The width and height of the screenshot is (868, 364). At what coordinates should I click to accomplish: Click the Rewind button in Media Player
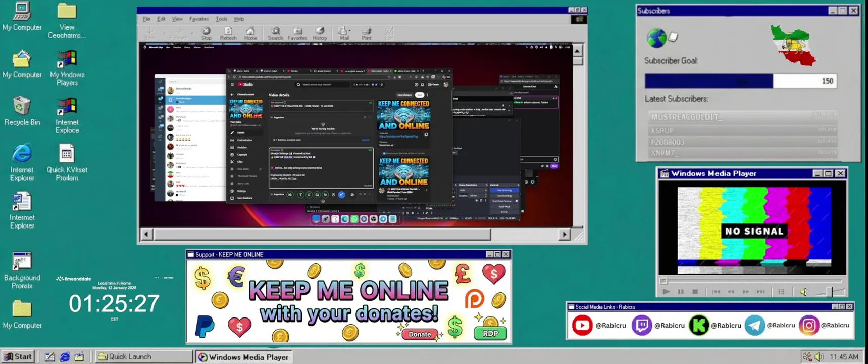coord(731,292)
